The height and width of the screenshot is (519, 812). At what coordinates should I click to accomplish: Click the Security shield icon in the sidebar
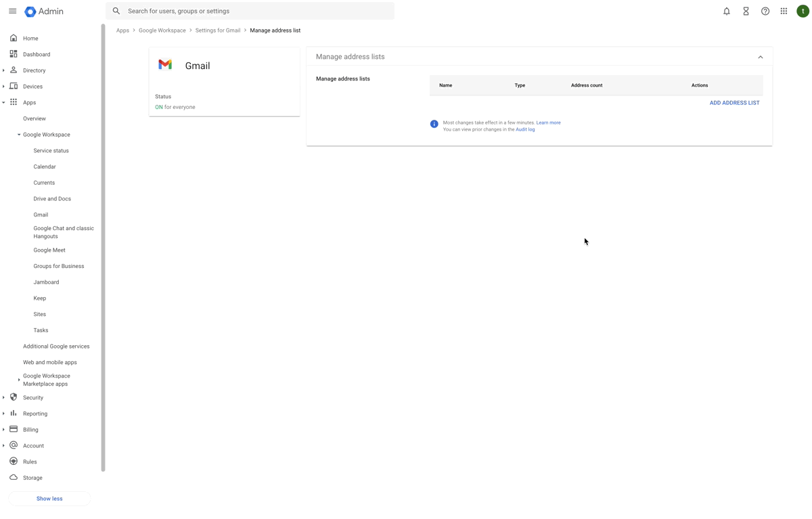[14, 397]
